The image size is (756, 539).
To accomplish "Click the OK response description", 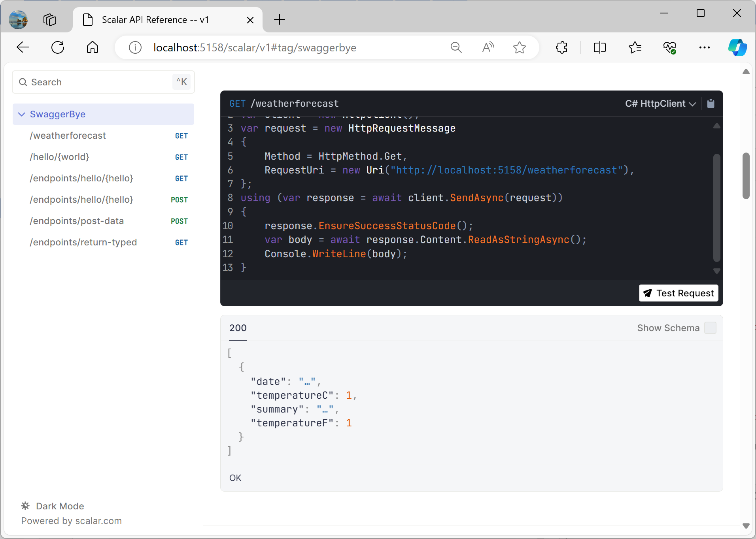I will click(x=235, y=478).
